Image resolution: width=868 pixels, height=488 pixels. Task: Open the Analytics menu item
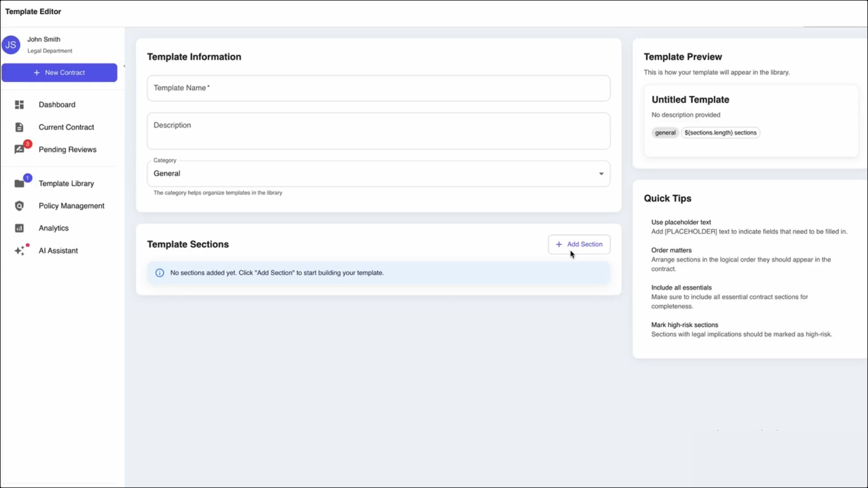coord(53,228)
